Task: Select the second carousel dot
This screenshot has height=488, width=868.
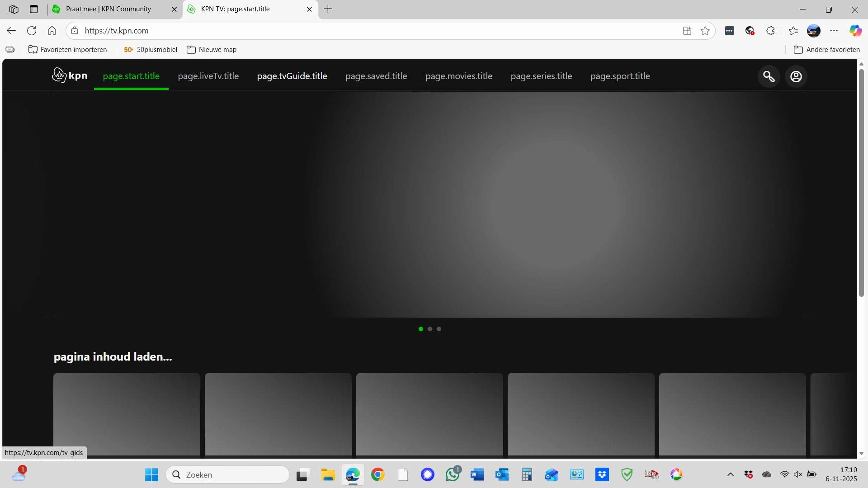Action: coord(430,329)
